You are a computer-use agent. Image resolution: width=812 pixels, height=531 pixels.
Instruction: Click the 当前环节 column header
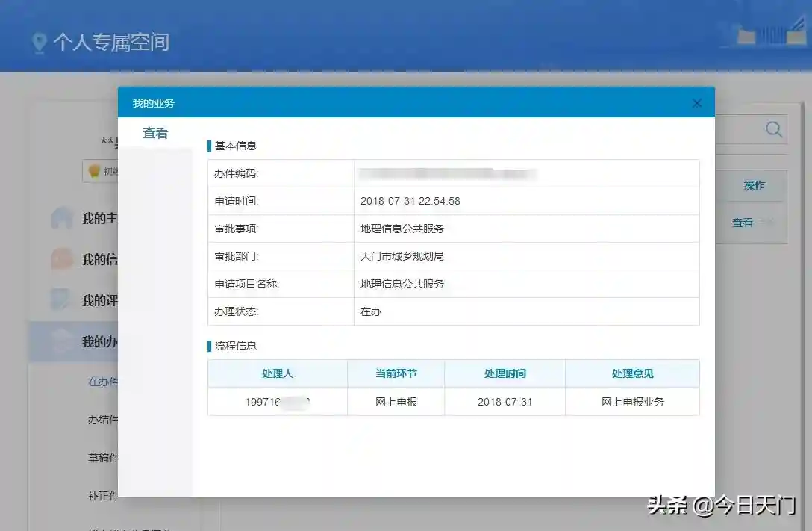click(396, 373)
